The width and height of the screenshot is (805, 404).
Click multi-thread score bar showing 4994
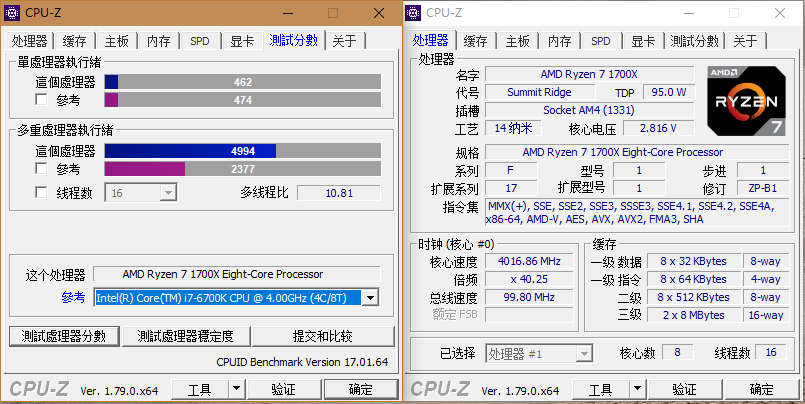[243, 151]
